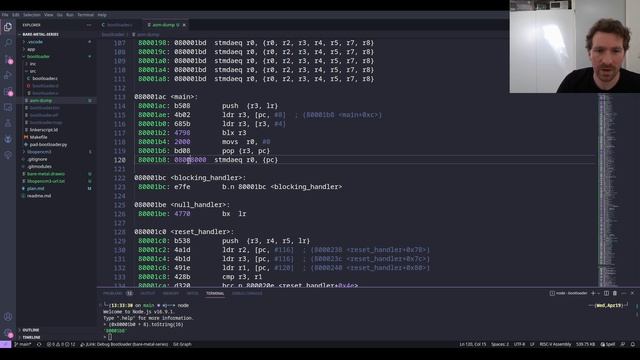
Task: Split the terminal panel
Action: click(607, 293)
